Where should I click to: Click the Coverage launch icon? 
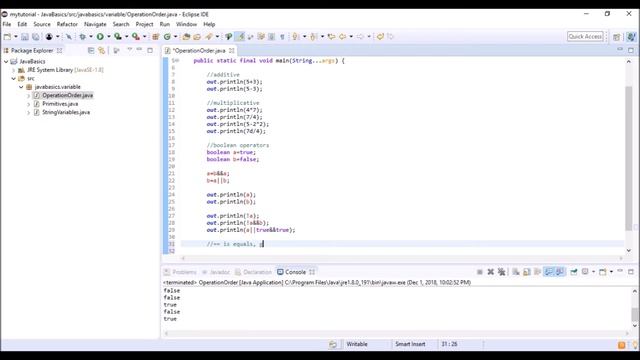[118, 37]
